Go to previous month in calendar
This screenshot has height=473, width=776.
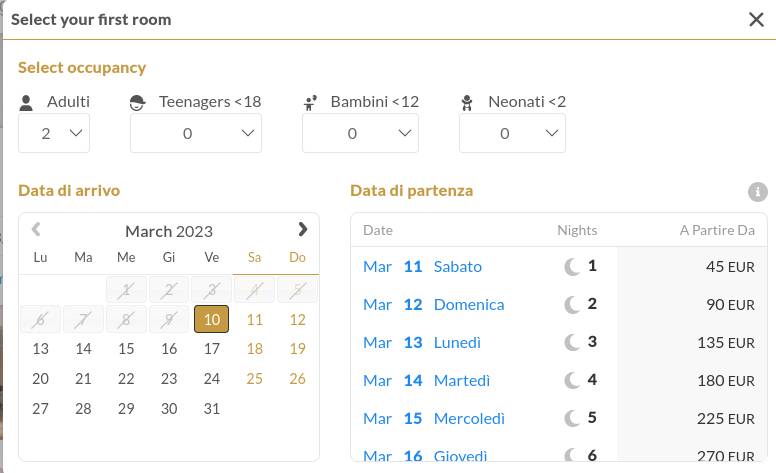click(36, 230)
